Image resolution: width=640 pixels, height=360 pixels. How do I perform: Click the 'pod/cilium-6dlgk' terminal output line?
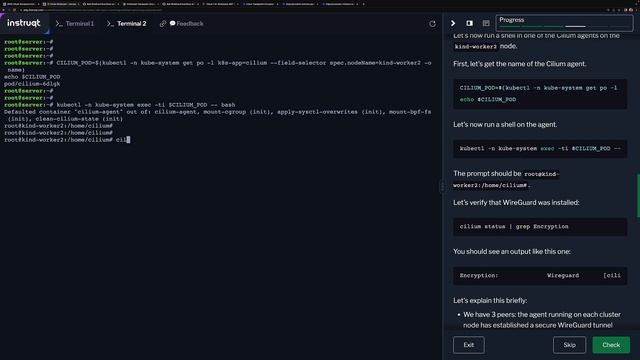tap(32, 84)
